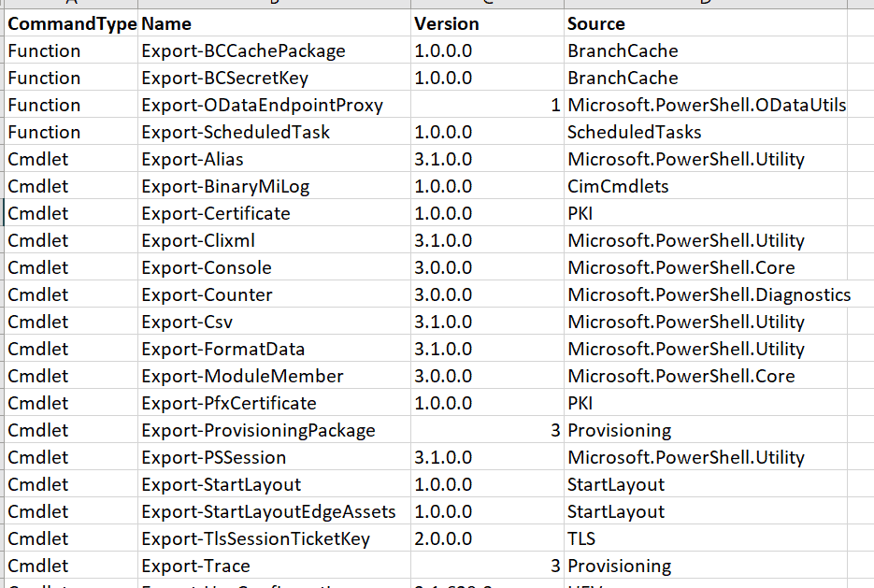
Task: Select column A header
Action: (70, 7)
